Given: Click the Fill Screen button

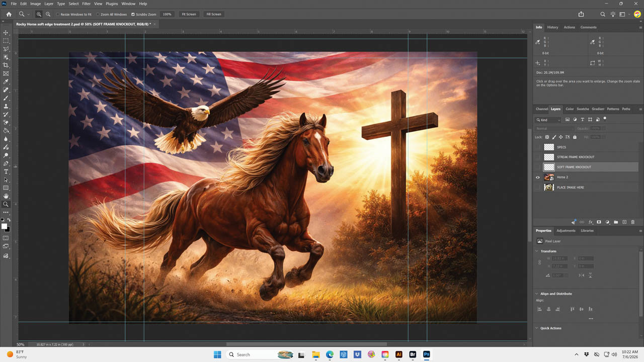Looking at the screenshot, I should [213, 14].
